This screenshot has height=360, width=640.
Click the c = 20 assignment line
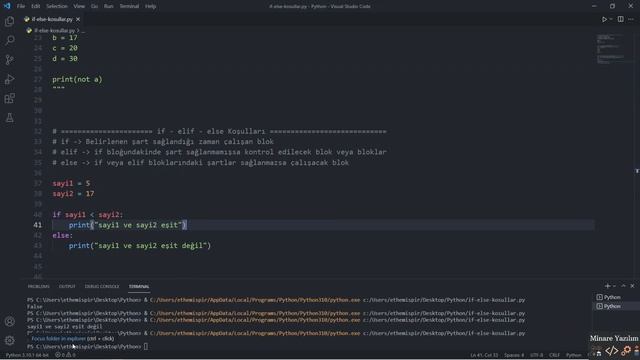[65, 48]
